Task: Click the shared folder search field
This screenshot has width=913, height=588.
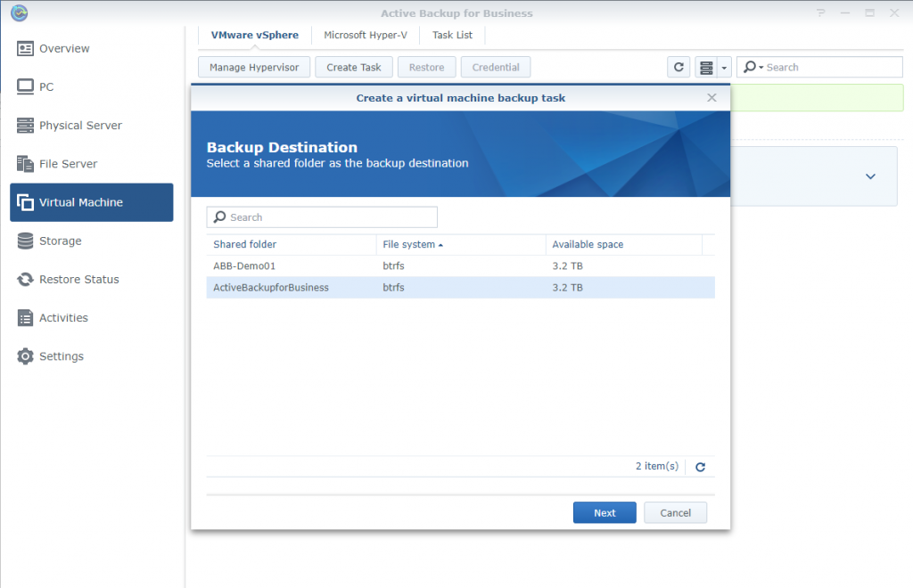Action: click(322, 217)
